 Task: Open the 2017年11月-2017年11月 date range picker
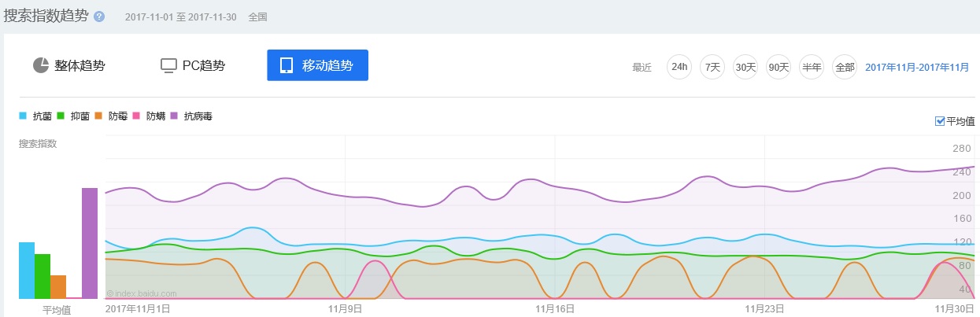pos(917,68)
